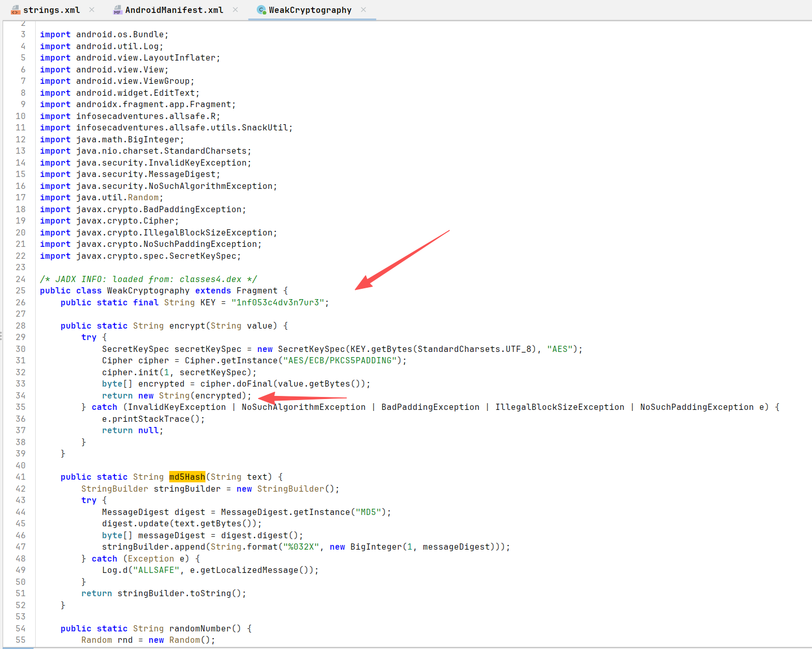
Task: Open the AndroidManifest.xml tab
Action: (174, 10)
